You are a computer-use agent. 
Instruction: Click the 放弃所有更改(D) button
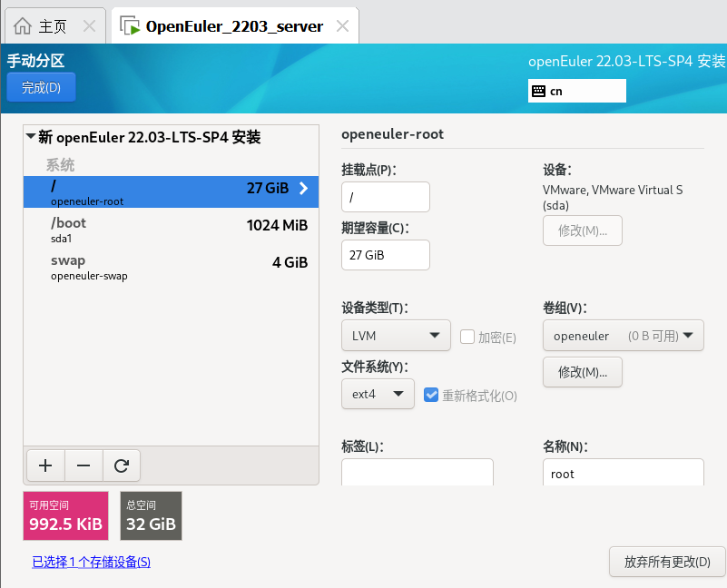pyautogui.click(x=667, y=562)
